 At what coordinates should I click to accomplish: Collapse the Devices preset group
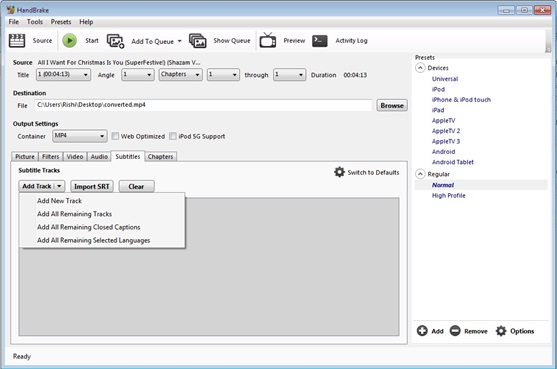tap(420, 68)
